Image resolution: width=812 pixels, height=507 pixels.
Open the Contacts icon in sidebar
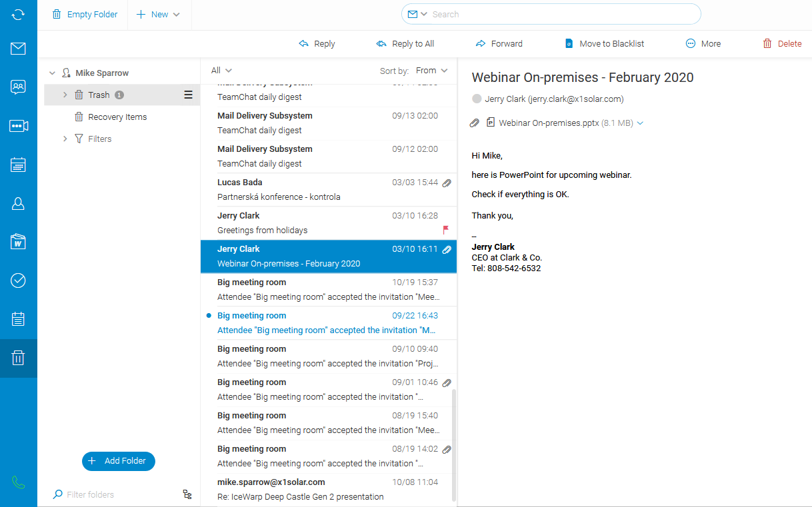point(18,204)
